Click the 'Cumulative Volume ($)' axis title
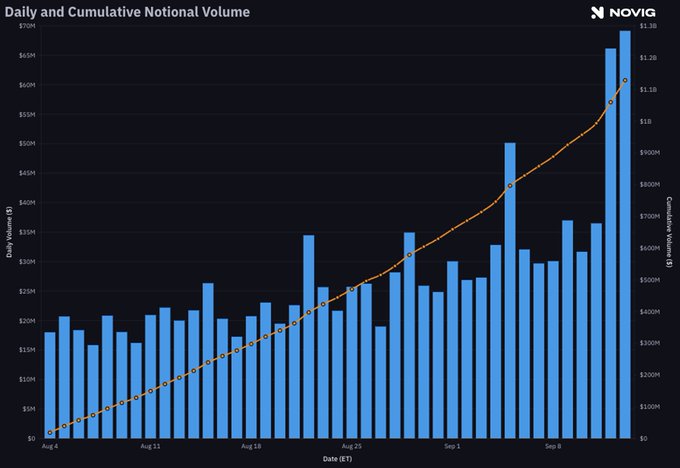 [x=669, y=232]
